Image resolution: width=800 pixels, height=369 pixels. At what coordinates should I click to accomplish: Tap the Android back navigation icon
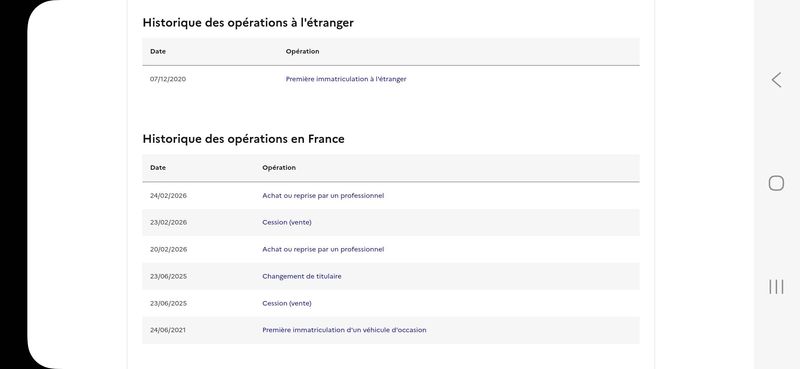coord(776,80)
